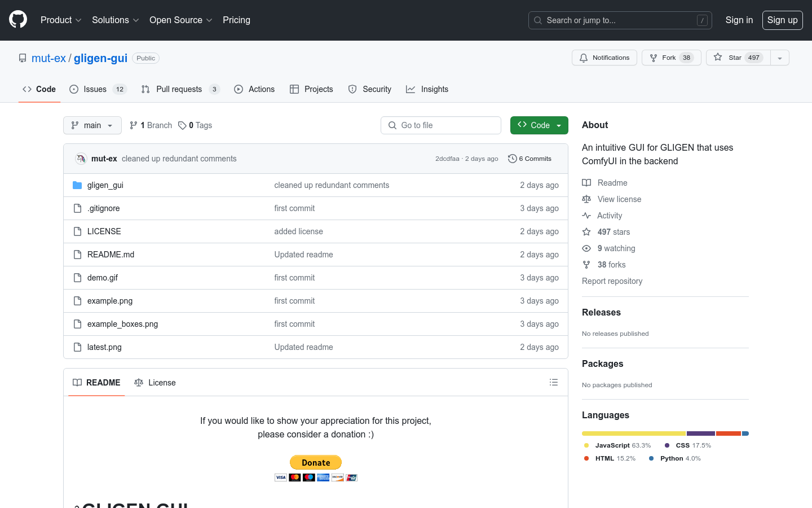Open the Pricing page

point(236,20)
